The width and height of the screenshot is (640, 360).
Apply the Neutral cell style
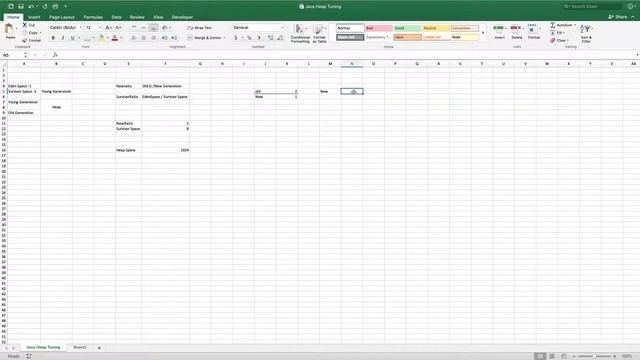pos(436,28)
